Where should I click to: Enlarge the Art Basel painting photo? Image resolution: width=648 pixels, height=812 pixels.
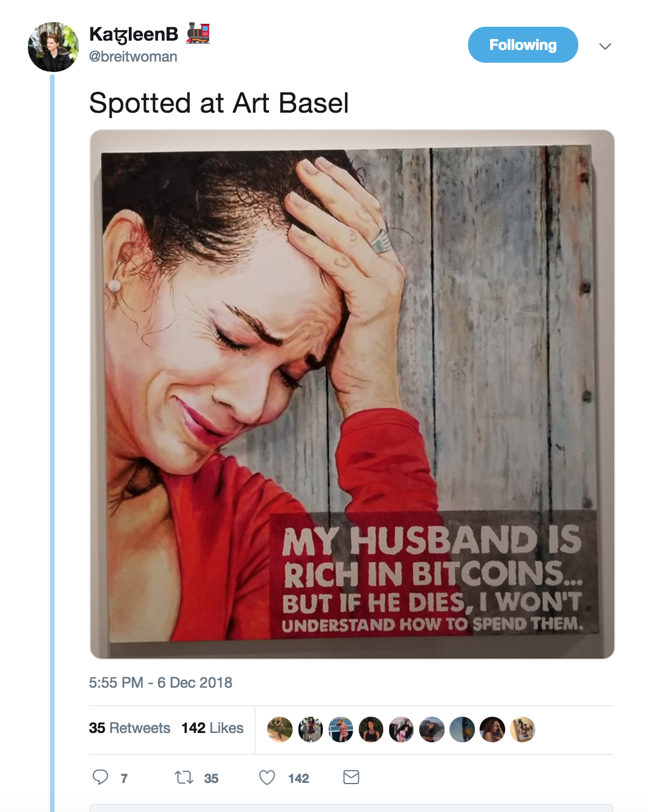click(352, 394)
